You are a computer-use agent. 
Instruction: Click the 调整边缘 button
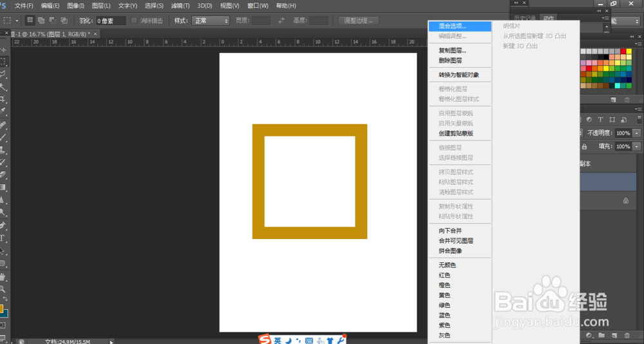pyautogui.click(x=359, y=21)
